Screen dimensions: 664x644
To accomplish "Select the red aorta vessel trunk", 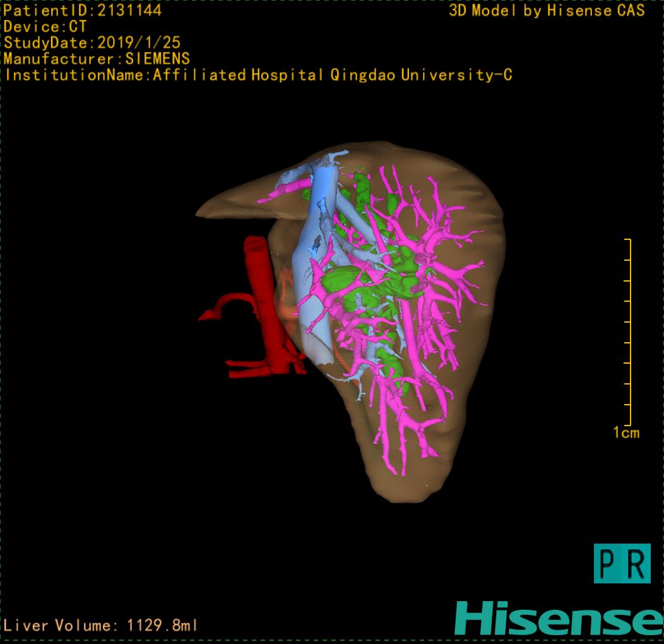I will pyautogui.click(x=261, y=284).
